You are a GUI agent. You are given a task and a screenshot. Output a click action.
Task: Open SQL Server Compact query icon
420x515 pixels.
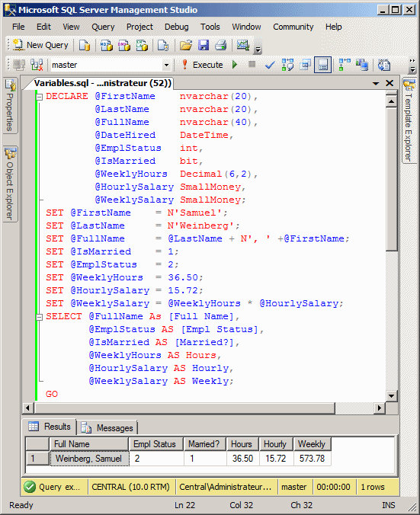163,45
